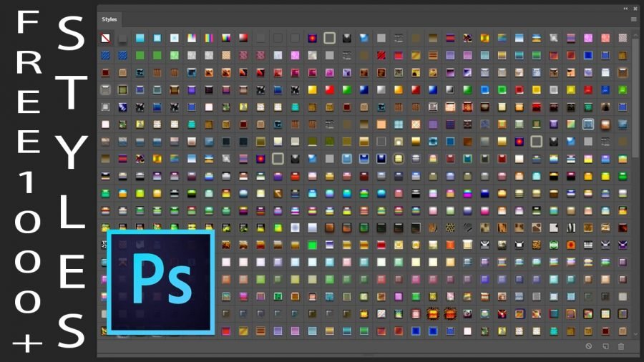The image size is (644, 362).
Task: Switch to the Styles tab
Action: (109, 19)
